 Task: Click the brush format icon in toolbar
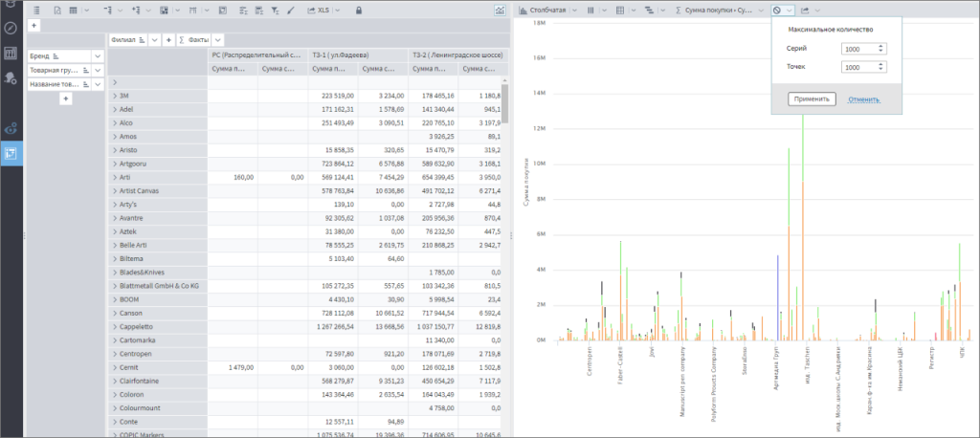click(x=291, y=10)
